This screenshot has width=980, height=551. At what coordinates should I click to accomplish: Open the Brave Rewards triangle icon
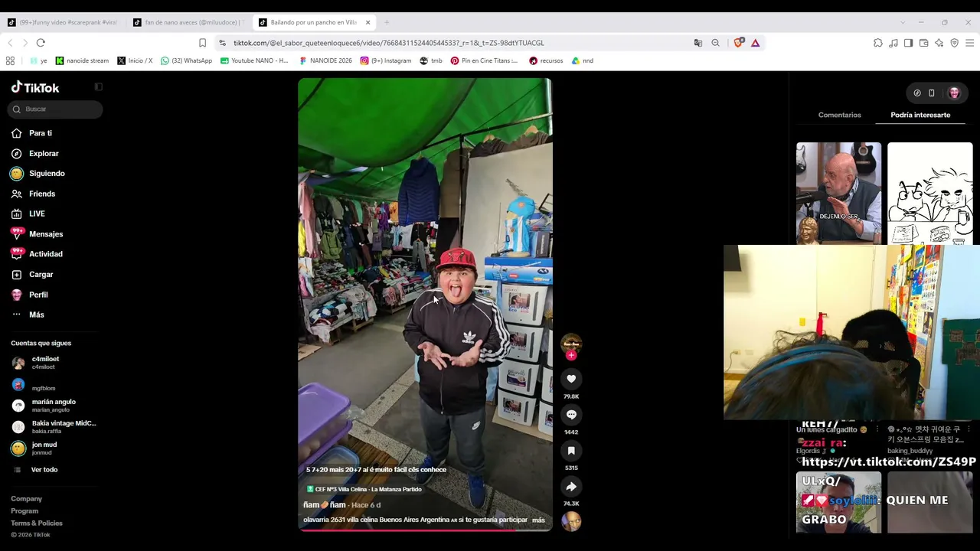click(x=755, y=43)
